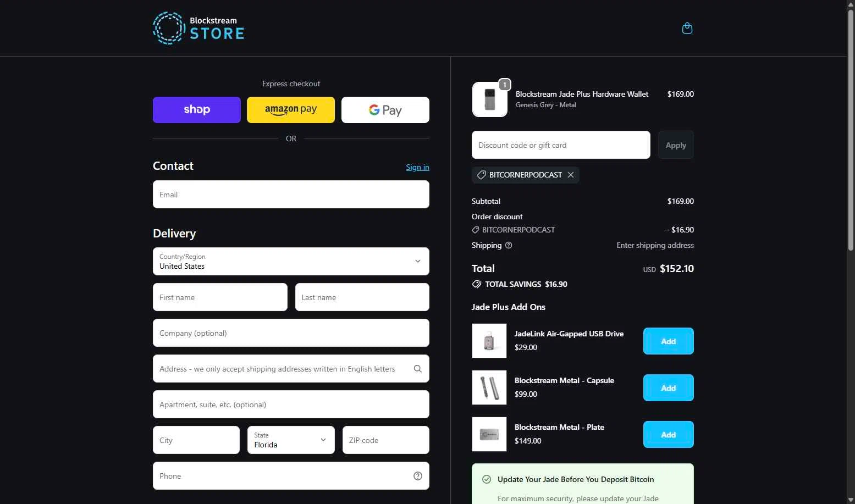The height and width of the screenshot is (504, 855).
Task: Focus the Email field
Action: click(291, 195)
